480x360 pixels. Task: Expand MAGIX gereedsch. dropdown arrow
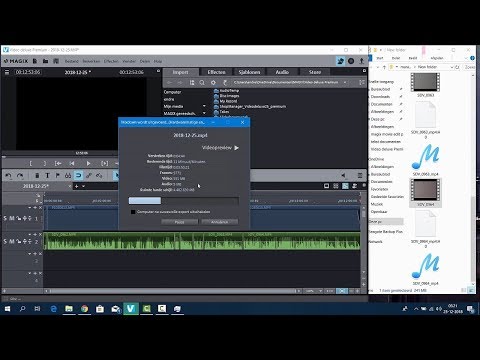[204, 113]
